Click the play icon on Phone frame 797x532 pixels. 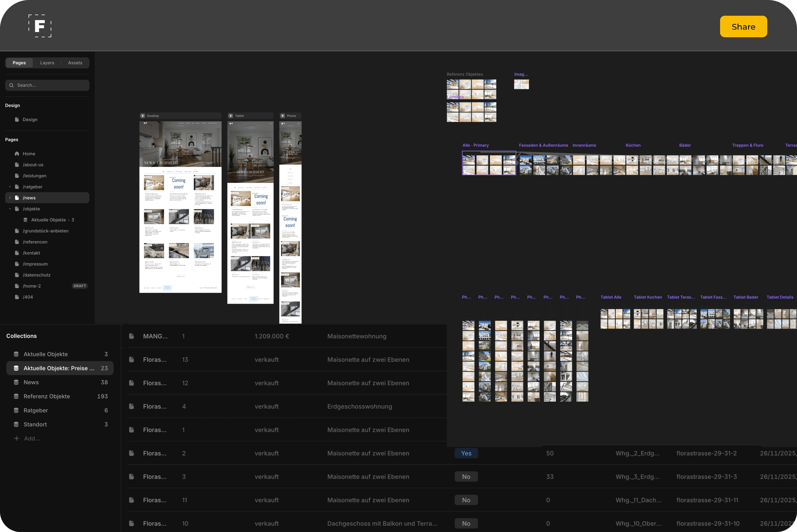[283, 116]
